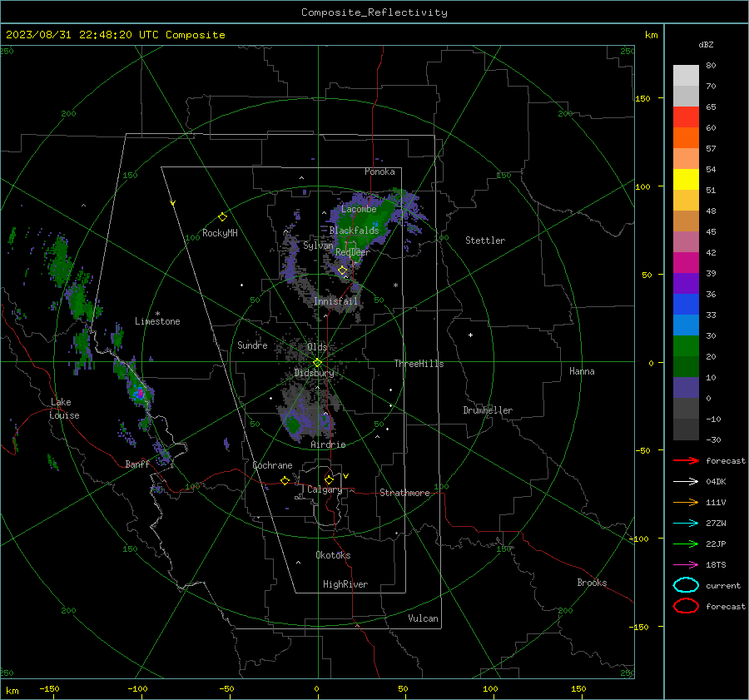The width and height of the screenshot is (749, 700).
Task: Click the 'Stettler' city label
Action: (x=485, y=241)
